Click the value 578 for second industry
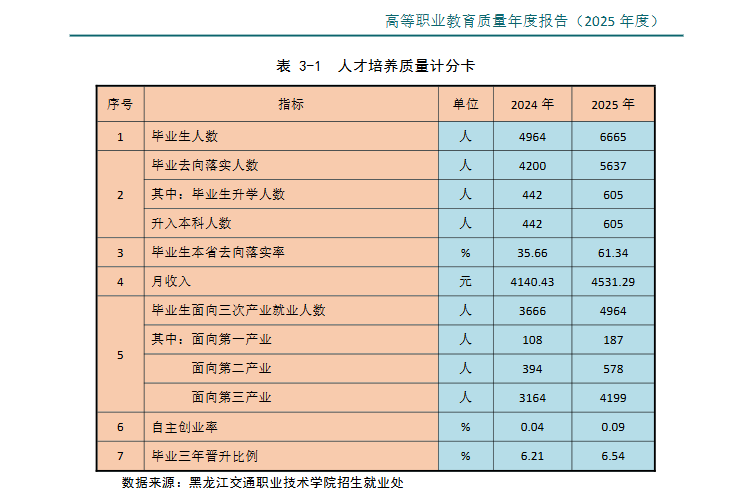 (x=613, y=369)
